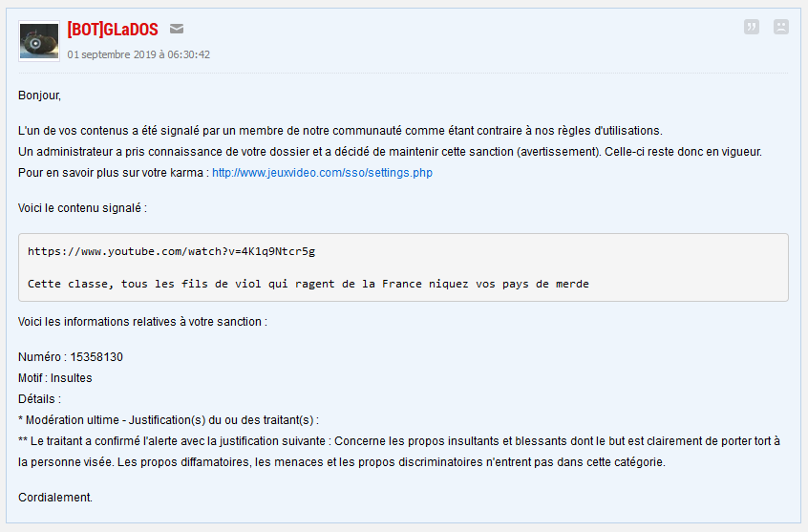
Task: Click the 'Voici le contenu signalé' line
Action: 83,208
